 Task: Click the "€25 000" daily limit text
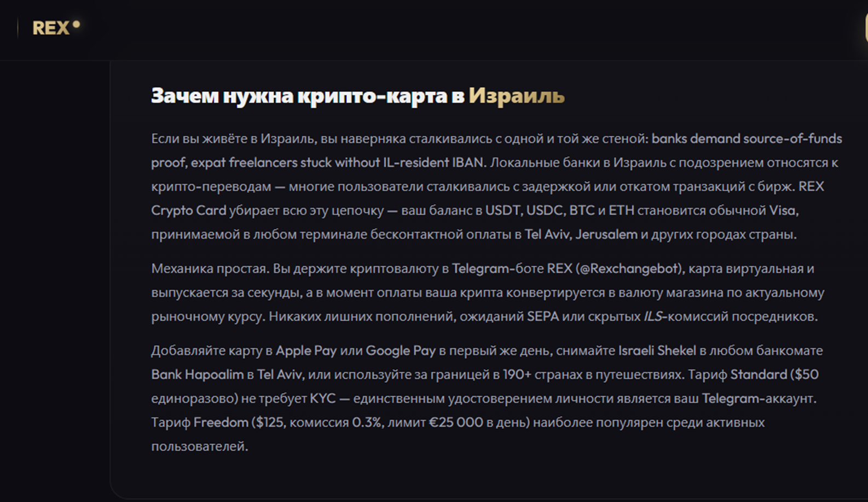pos(456,422)
